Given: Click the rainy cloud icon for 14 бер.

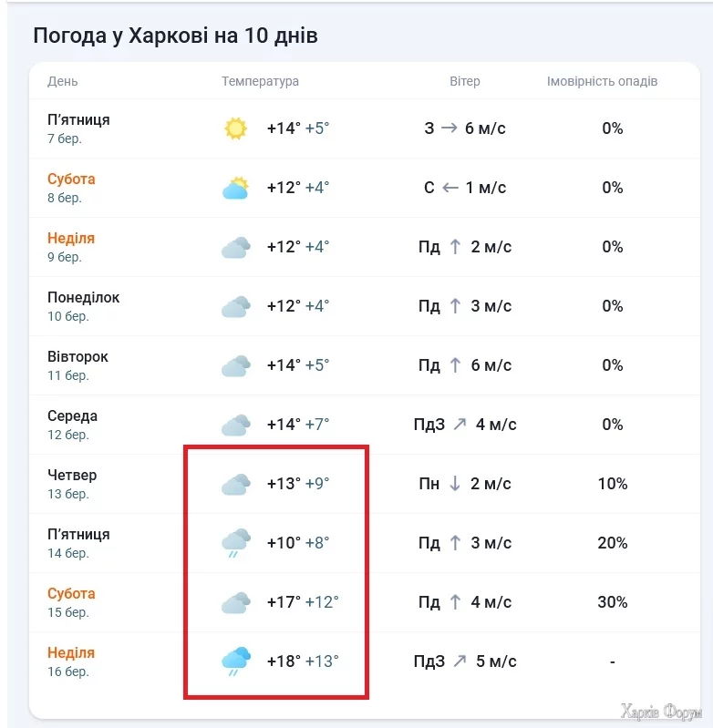Looking at the screenshot, I should (235, 544).
